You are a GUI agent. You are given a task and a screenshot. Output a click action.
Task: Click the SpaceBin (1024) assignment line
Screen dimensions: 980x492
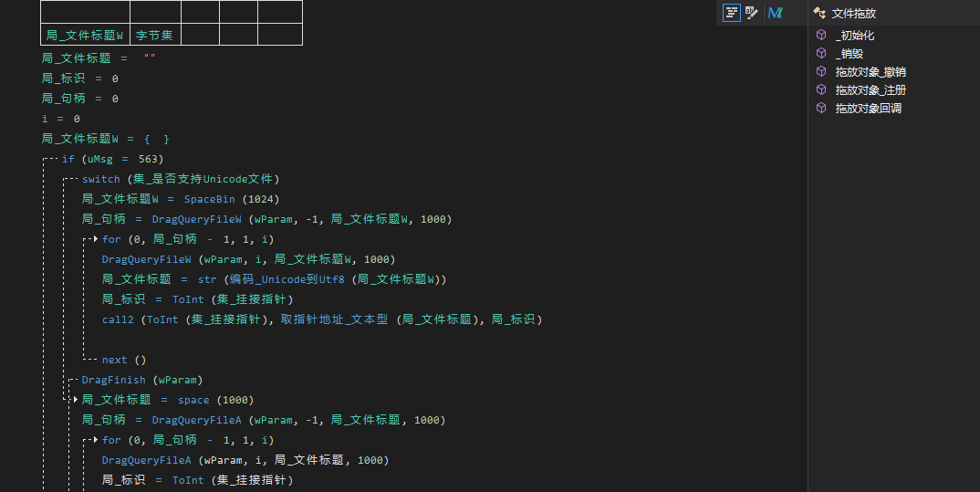[181, 199]
